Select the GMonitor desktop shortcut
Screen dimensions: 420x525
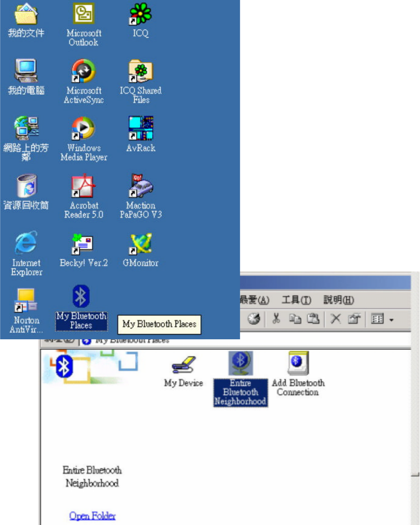point(141,250)
